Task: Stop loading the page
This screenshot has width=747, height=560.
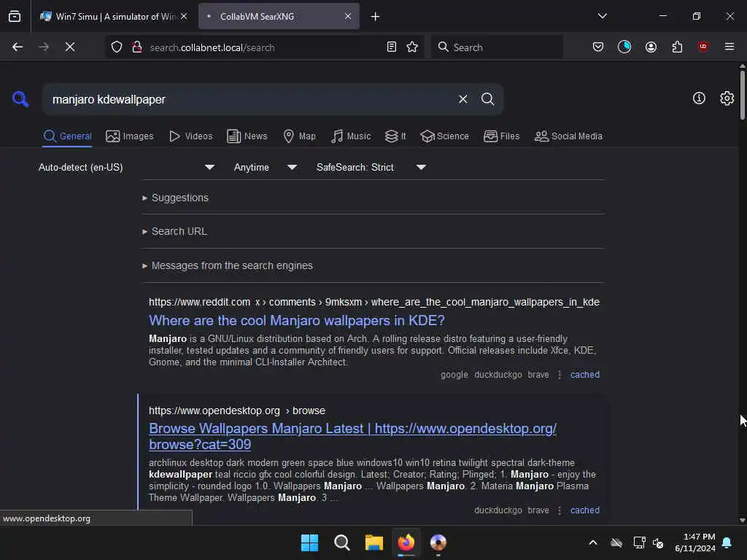Action: click(70, 47)
